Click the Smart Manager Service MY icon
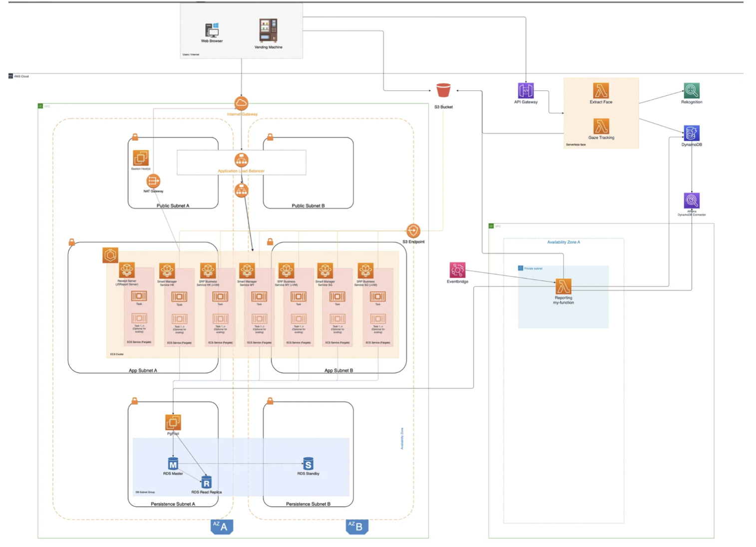756x547 pixels. [x=247, y=271]
